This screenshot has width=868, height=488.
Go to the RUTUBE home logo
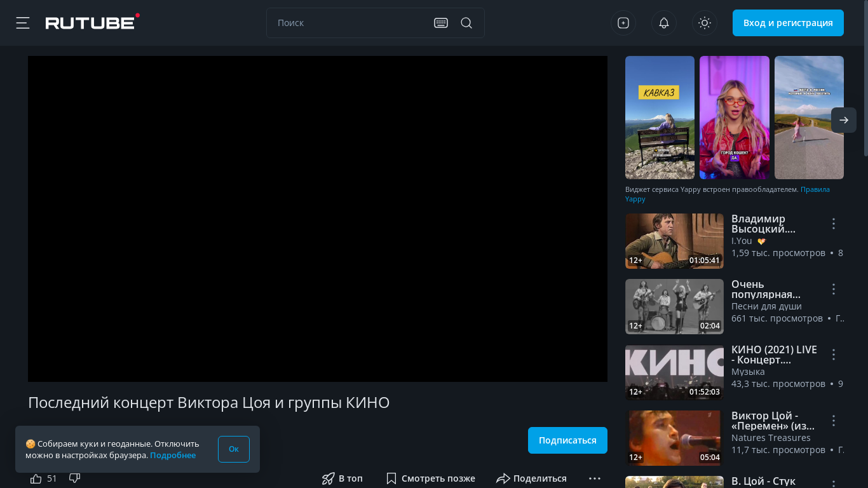93,22
